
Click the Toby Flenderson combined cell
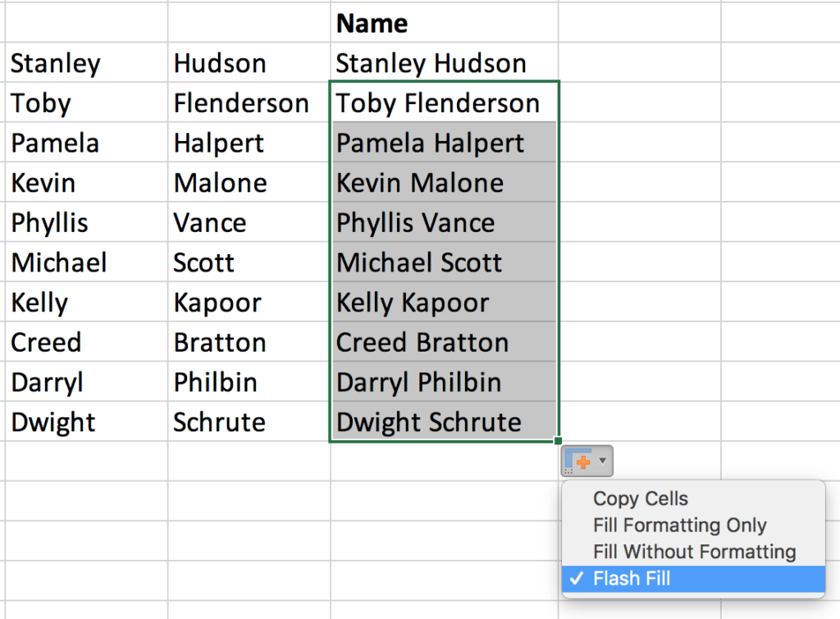[444, 102]
